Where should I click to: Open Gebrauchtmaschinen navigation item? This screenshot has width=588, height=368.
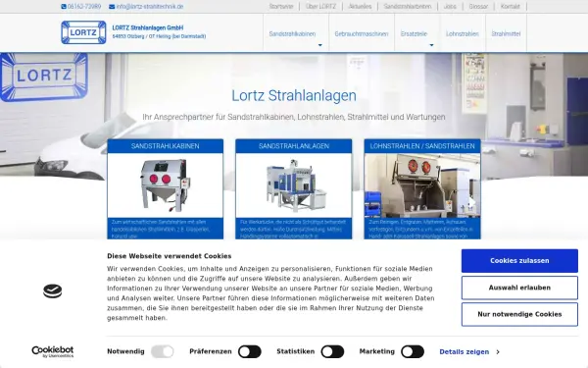(362, 33)
